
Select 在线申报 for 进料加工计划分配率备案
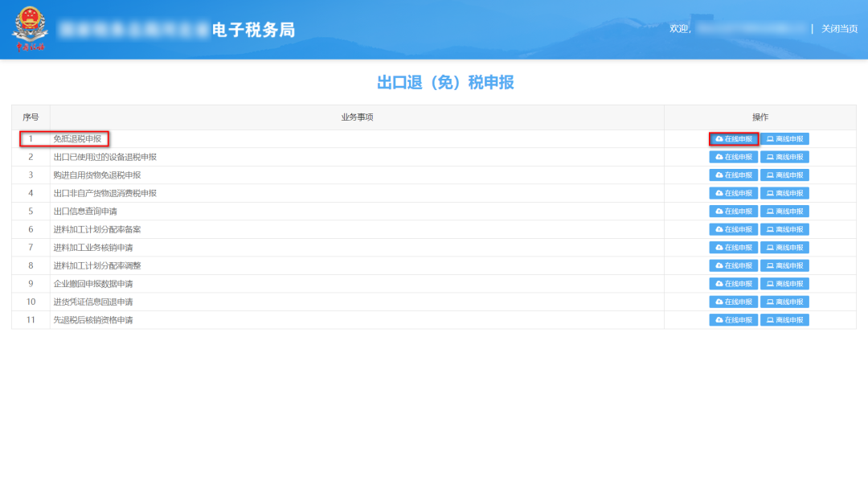(x=734, y=229)
